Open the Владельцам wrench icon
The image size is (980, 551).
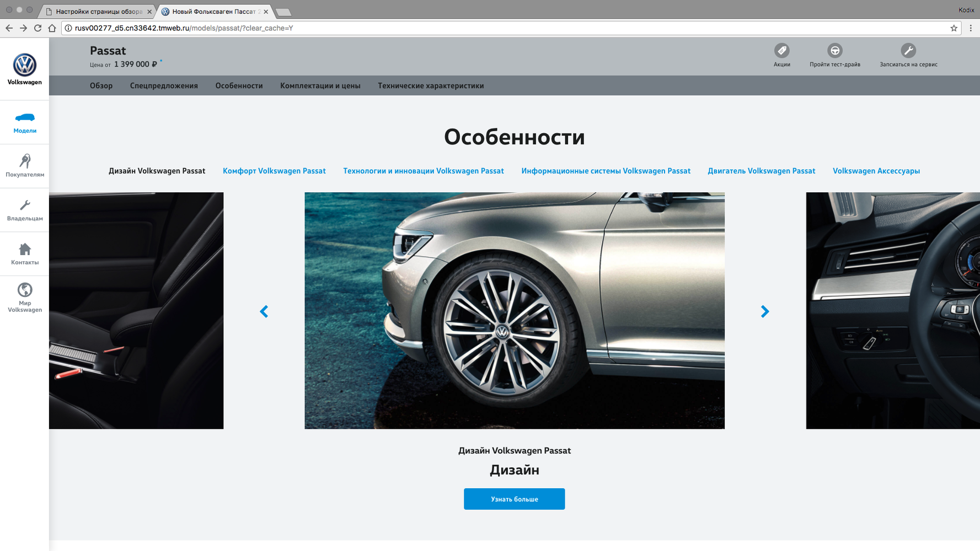(x=25, y=205)
